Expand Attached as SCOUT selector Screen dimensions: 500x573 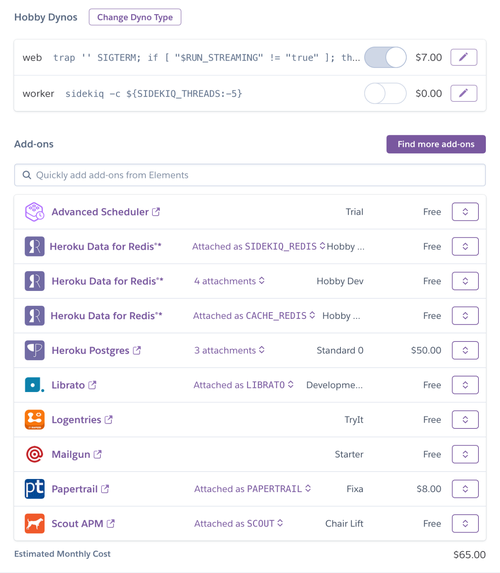coord(239,524)
